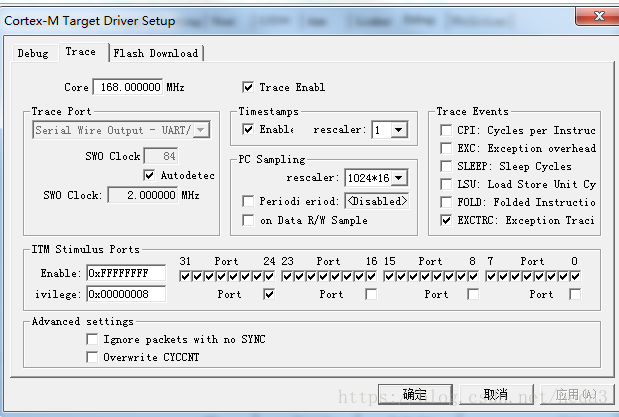This screenshot has height=417, width=619.
Task: Enable the Periodic PC sampling checkbox
Action: pyautogui.click(x=248, y=201)
